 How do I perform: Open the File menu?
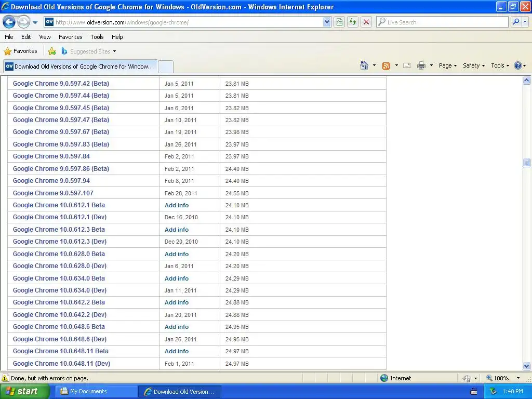pyautogui.click(x=9, y=37)
